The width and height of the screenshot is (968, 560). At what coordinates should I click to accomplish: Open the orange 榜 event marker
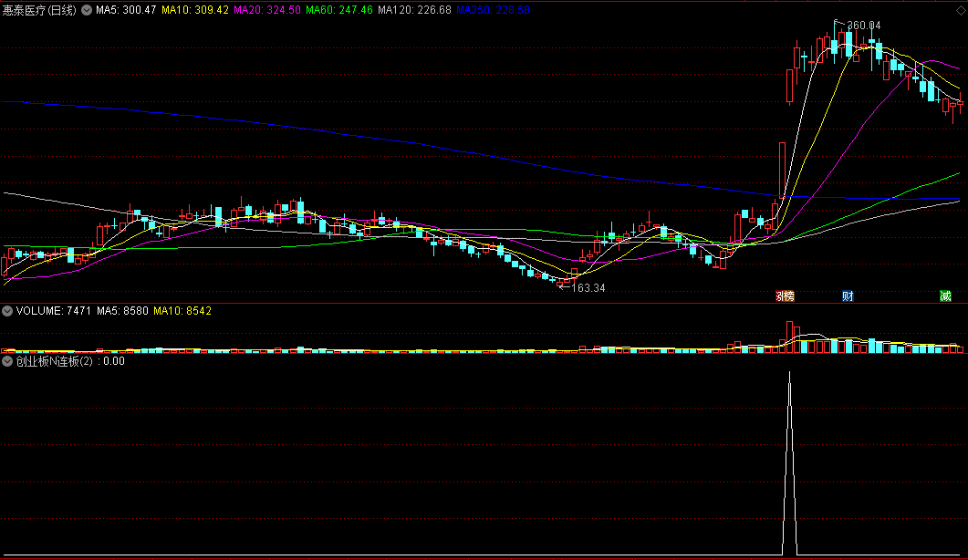coord(789,296)
